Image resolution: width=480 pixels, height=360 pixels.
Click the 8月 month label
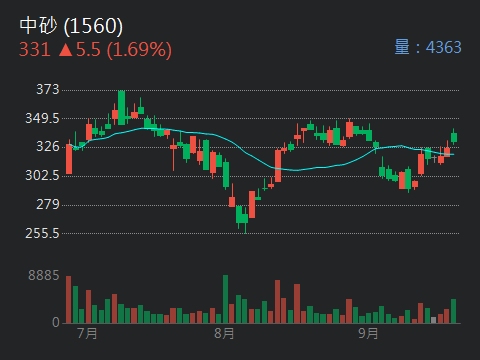point(224,333)
